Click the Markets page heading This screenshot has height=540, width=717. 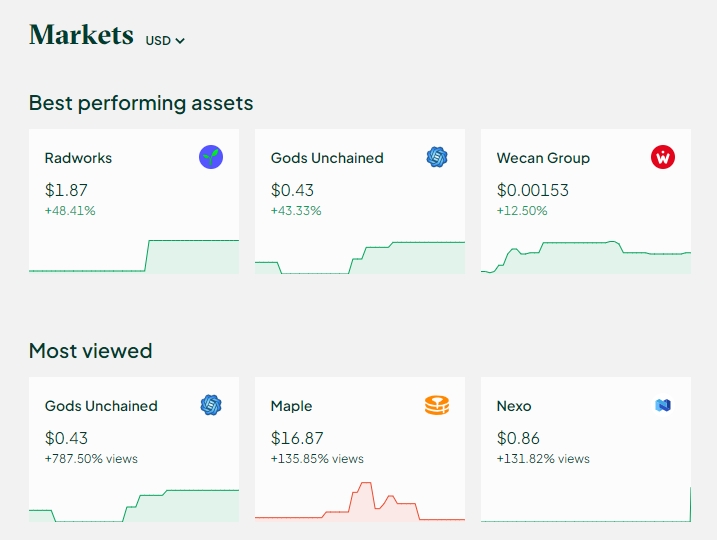81,35
